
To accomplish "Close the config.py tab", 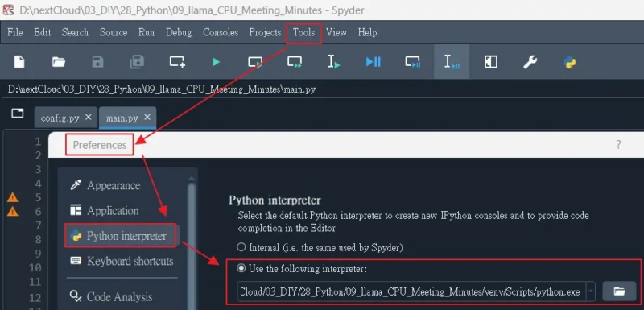I will [x=88, y=118].
